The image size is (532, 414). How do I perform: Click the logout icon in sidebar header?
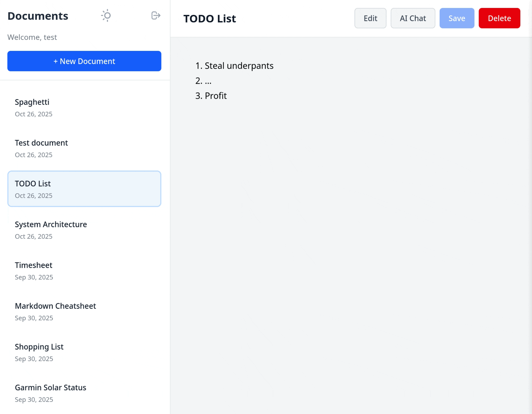[156, 16]
